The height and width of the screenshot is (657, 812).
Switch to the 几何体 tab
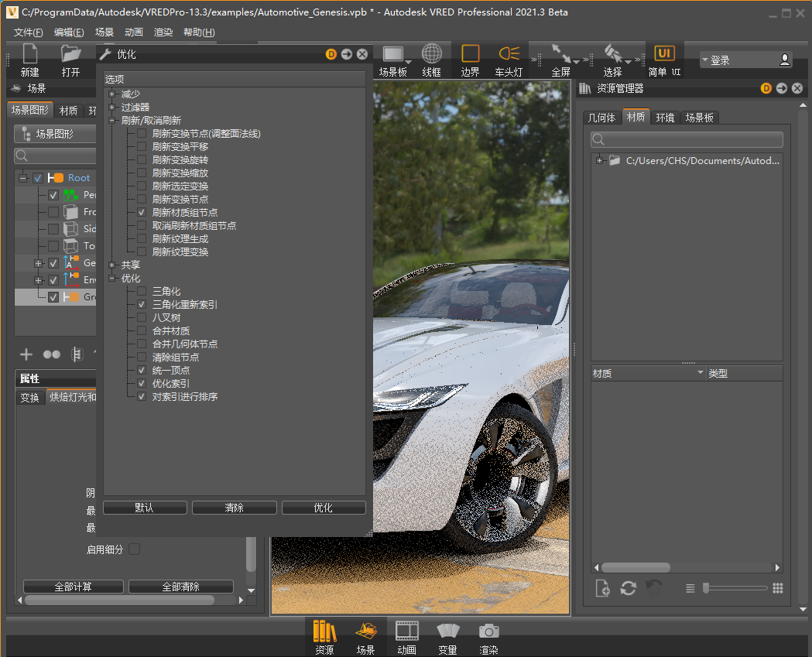pyautogui.click(x=601, y=118)
